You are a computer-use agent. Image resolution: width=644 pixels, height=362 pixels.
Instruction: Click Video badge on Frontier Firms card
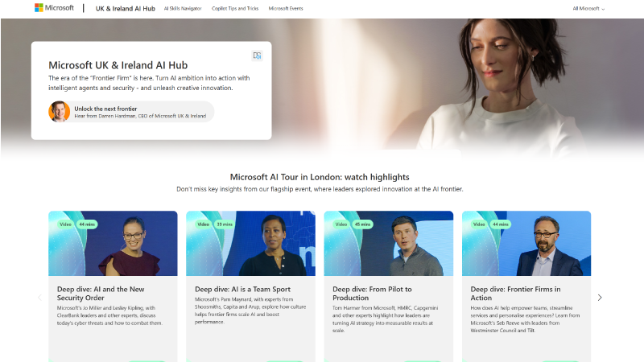point(479,224)
